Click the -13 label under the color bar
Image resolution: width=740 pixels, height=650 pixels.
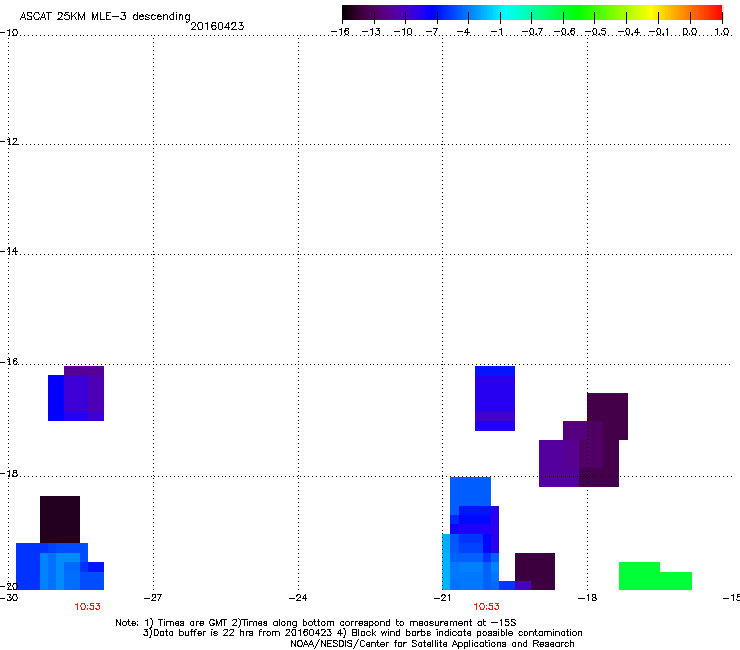pos(371,32)
